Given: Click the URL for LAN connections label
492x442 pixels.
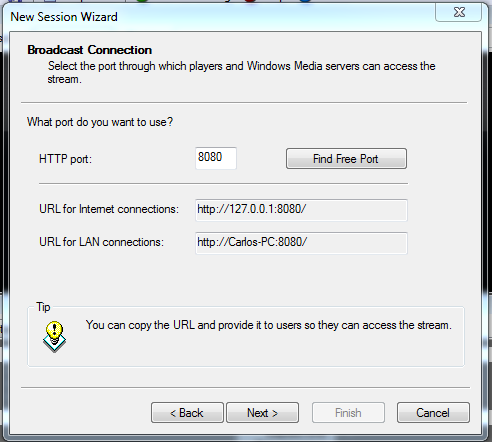Looking at the screenshot, I should coord(102,242).
